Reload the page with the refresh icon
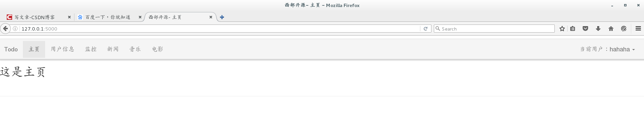Screen dimensions: 644x136 pyautogui.click(x=425, y=29)
